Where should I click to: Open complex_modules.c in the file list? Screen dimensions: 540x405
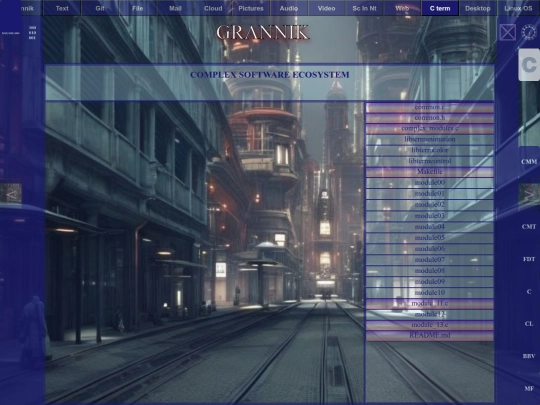tap(429, 128)
